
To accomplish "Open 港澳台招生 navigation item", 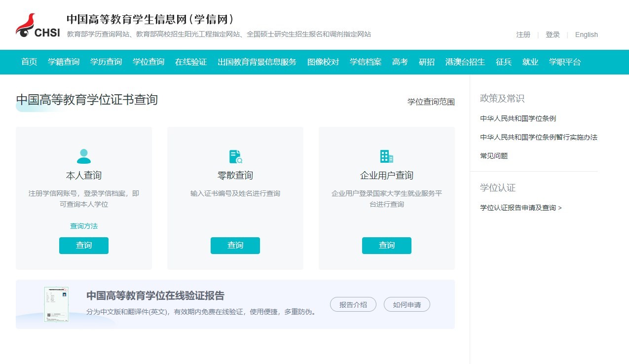I will (x=465, y=62).
